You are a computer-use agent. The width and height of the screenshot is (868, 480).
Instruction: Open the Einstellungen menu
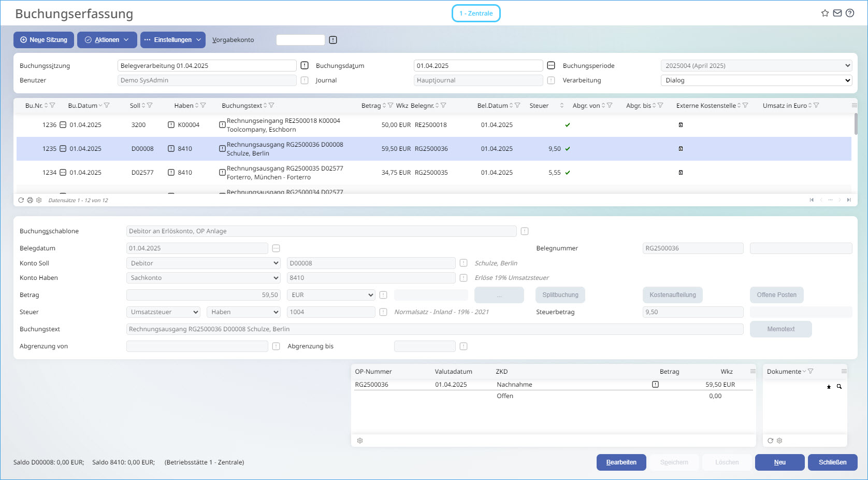click(x=172, y=40)
